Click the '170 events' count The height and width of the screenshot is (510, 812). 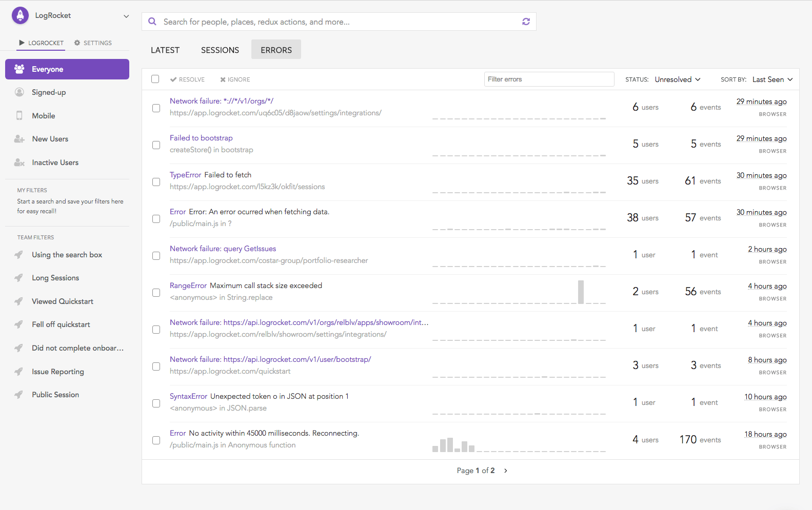click(700, 440)
